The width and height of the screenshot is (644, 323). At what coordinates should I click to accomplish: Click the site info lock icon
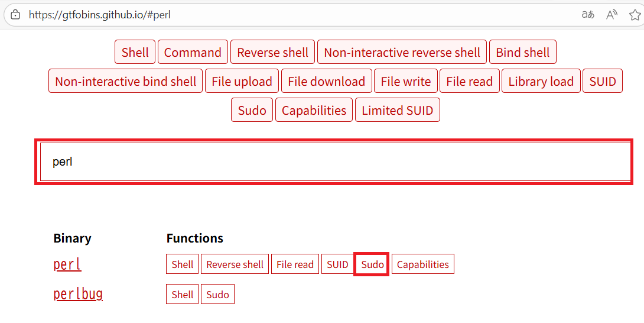[15, 15]
